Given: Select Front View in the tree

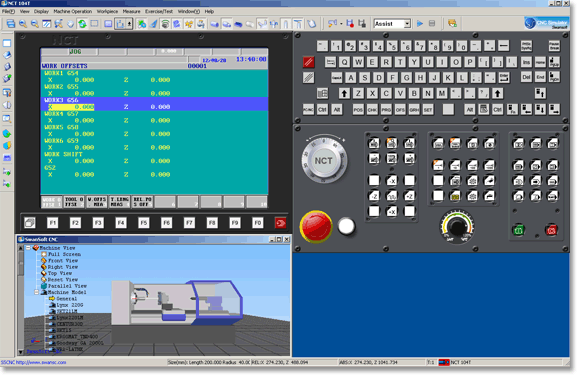Looking at the screenshot, I should [x=63, y=260].
